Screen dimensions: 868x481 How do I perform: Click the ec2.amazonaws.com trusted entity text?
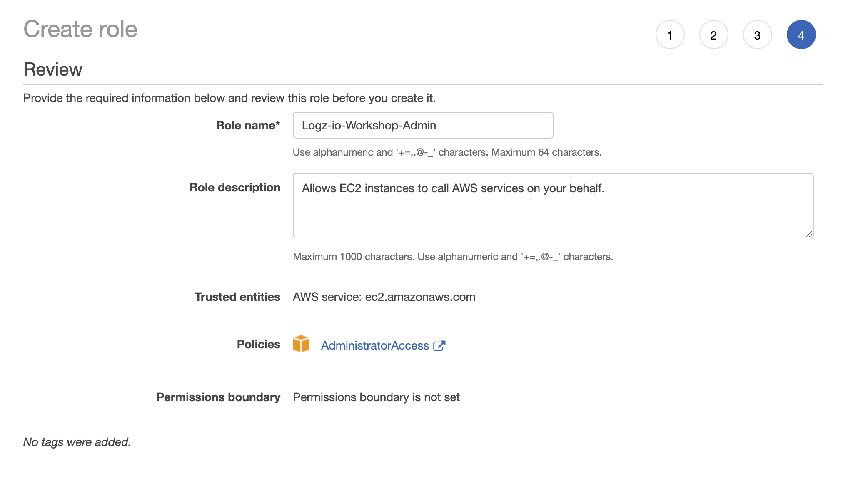420,297
